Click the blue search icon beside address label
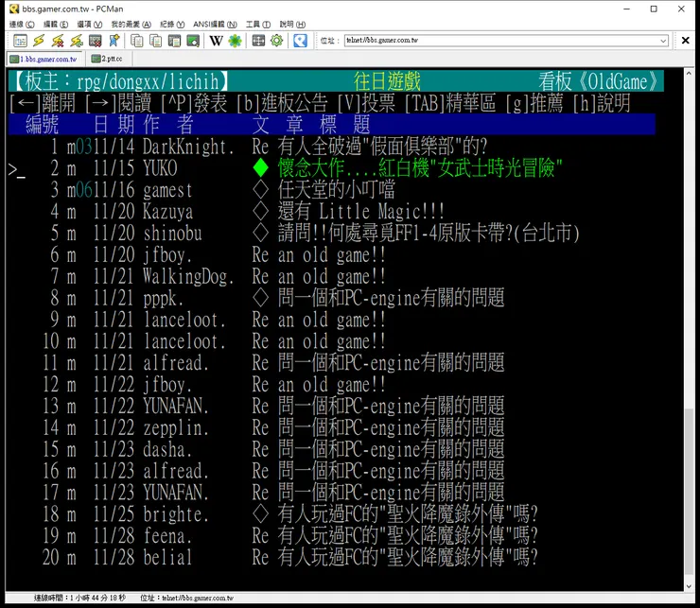Screen dimensions: 700x608 coord(300,41)
